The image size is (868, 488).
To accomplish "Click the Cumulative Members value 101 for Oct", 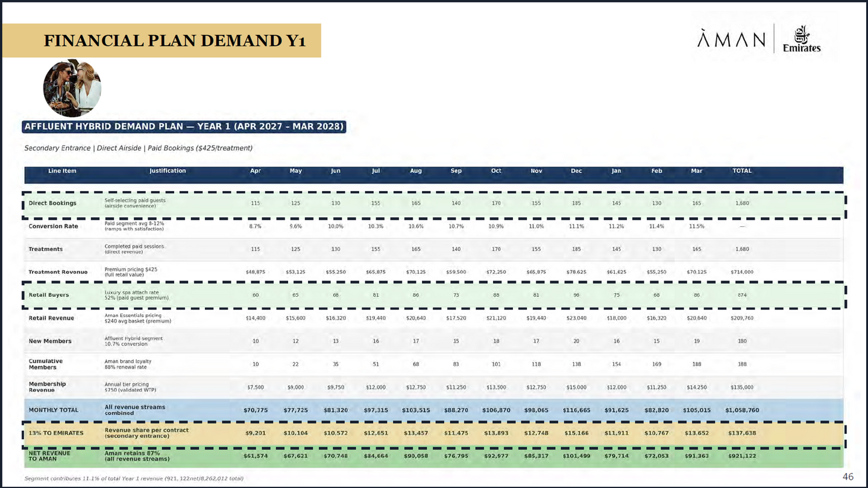I will (496, 364).
